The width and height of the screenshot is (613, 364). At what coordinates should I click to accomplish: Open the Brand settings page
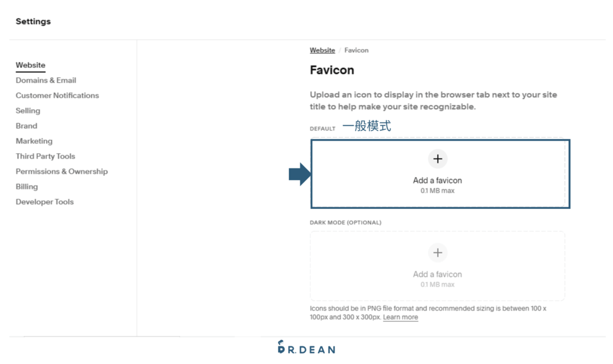tap(26, 126)
